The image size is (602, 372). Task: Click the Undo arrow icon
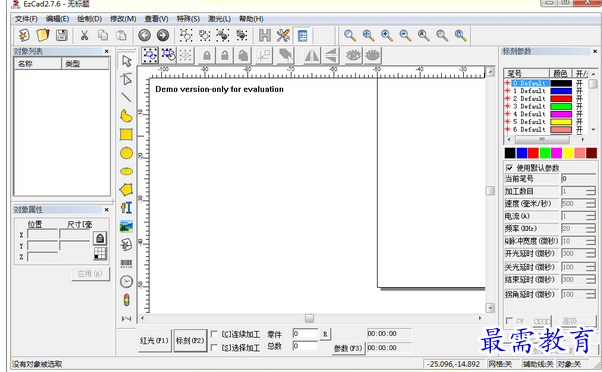(144, 35)
